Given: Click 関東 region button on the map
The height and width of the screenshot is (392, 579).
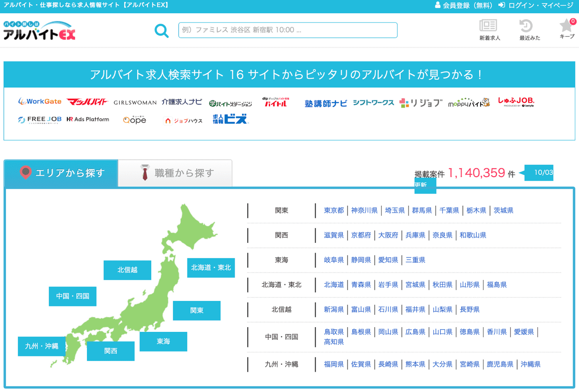Looking at the screenshot, I should (x=196, y=311).
